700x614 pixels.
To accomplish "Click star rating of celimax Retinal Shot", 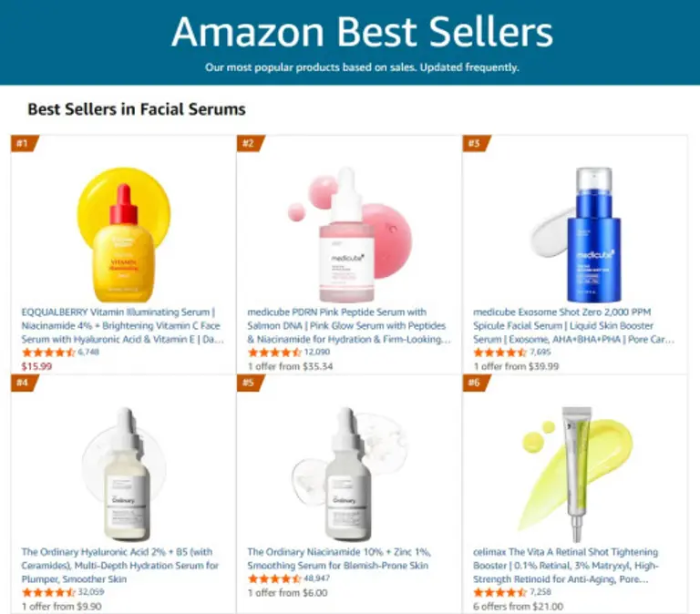I will (500, 592).
